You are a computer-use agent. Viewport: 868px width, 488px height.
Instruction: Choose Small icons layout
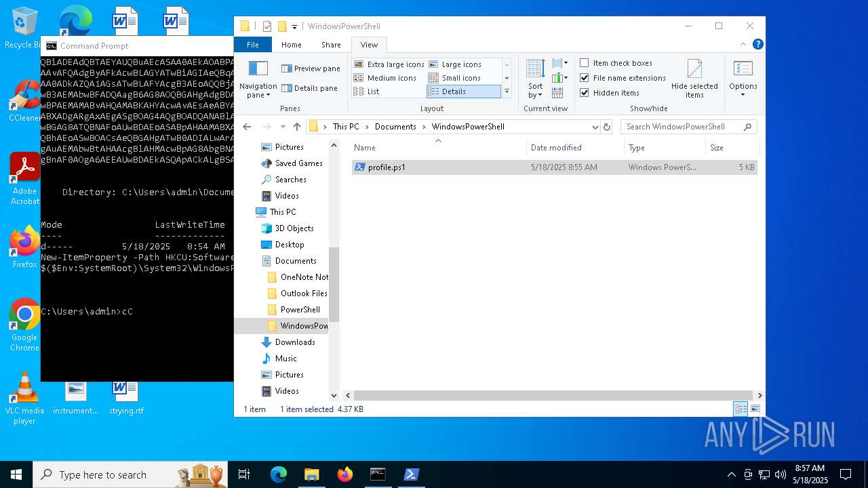tap(454, 78)
